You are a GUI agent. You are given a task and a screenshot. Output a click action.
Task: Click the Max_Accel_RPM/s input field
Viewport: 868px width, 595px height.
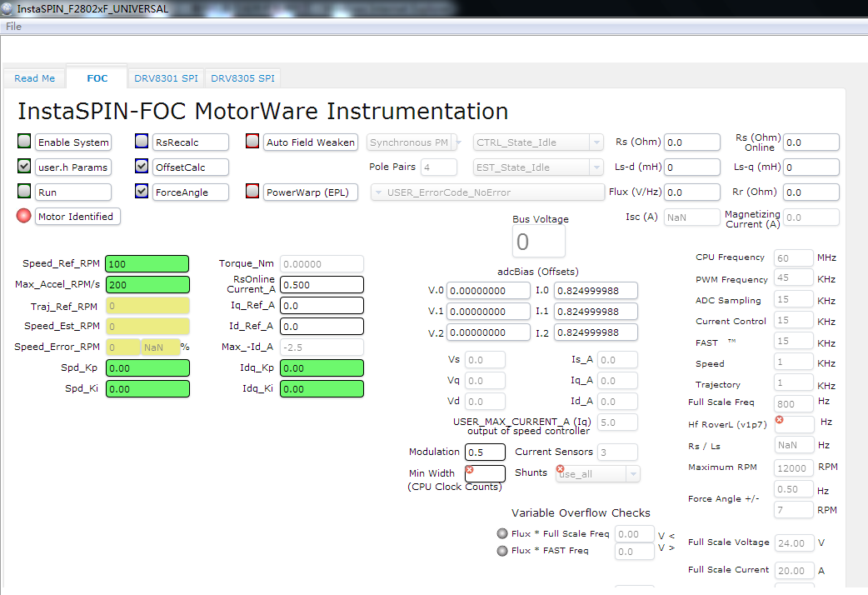pyautogui.click(x=147, y=285)
